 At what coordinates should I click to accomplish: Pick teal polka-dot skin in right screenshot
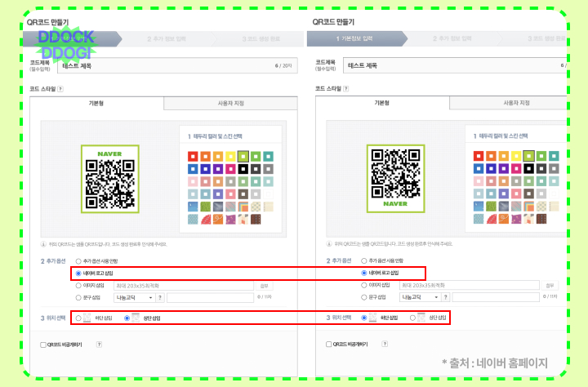click(x=479, y=219)
